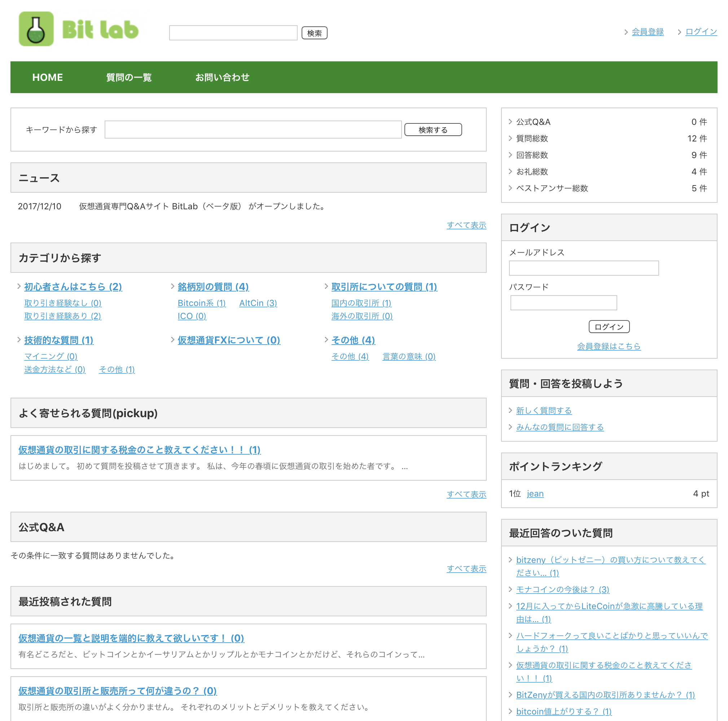Click the chevron beside 会員登録

click(626, 32)
